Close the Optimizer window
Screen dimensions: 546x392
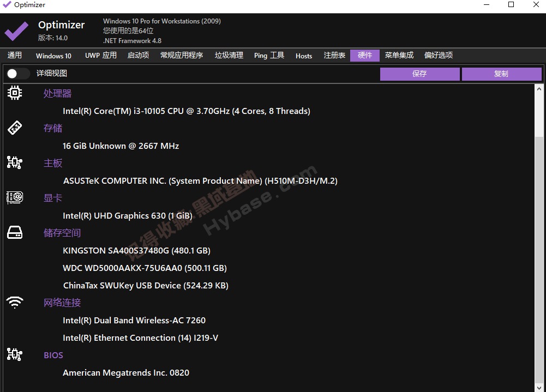coord(536,4)
